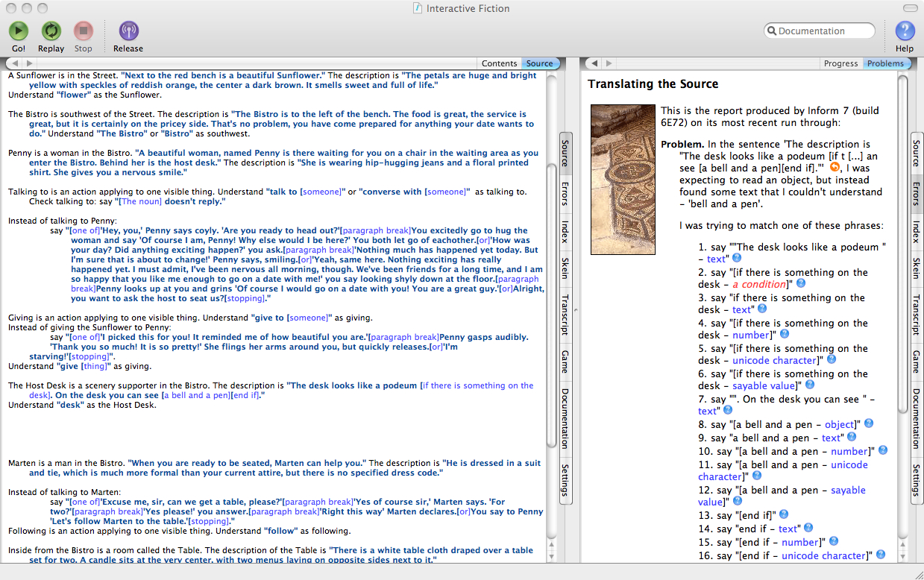Screen dimensions: 924x580
Task: Click the orange problem marker in the error text
Action: (835, 167)
